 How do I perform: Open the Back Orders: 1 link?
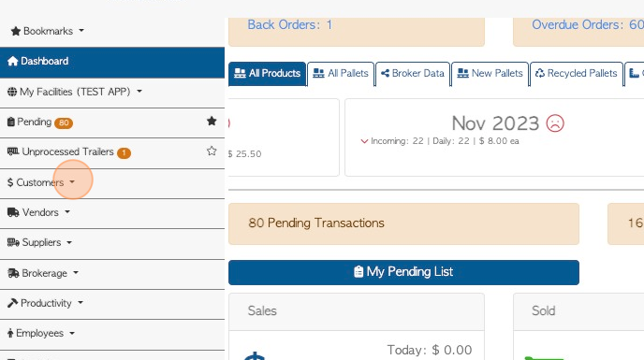pos(290,24)
